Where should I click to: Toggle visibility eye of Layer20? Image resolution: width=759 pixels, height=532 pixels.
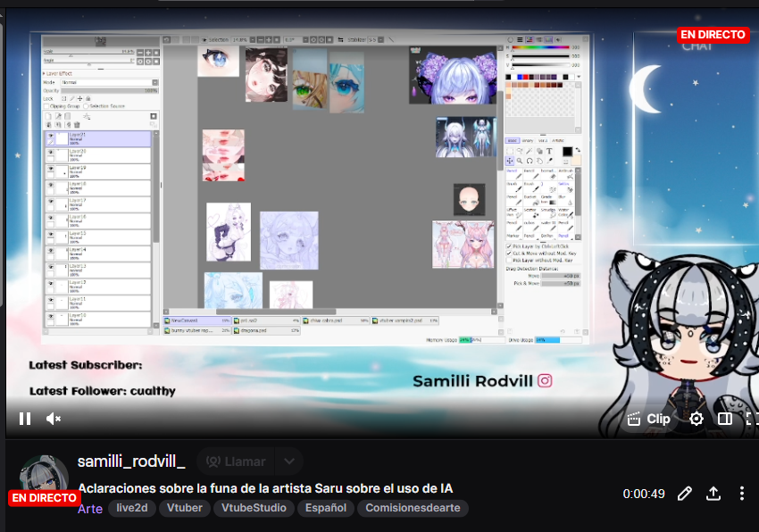coord(50,152)
